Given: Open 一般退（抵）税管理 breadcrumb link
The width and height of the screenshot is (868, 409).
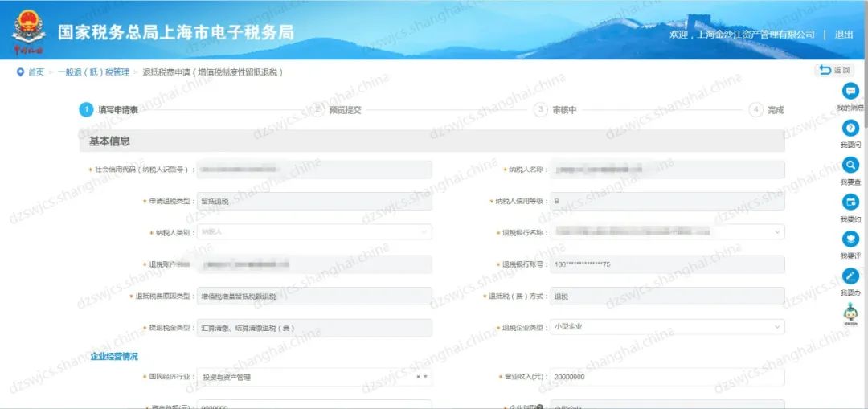Looking at the screenshot, I should (x=93, y=72).
